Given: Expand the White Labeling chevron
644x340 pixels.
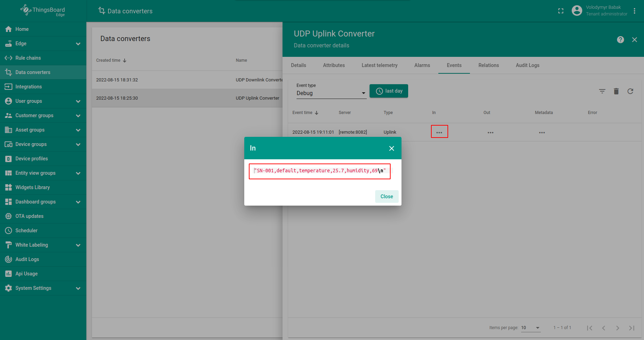Looking at the screenshot, I should pyautogui.click(x=78, y=245).
